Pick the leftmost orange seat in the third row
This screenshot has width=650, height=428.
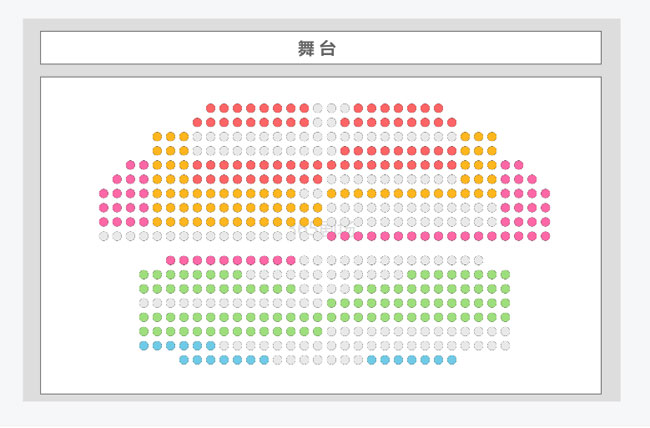click(157, 137)
